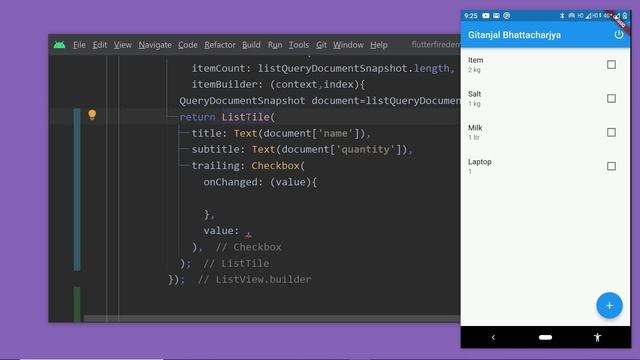Tap the Bluetooth icon in phone status bar
The image size is (640, 360).
[562, 16]
